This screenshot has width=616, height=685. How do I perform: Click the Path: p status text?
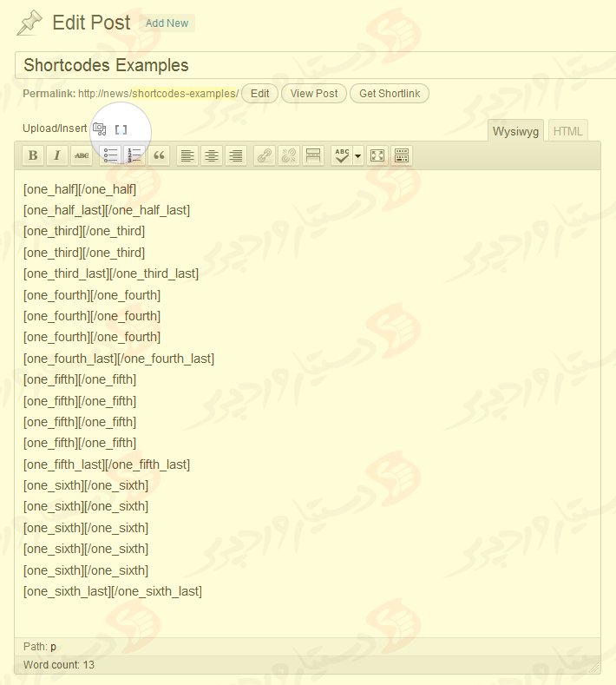tap(40, 647)
